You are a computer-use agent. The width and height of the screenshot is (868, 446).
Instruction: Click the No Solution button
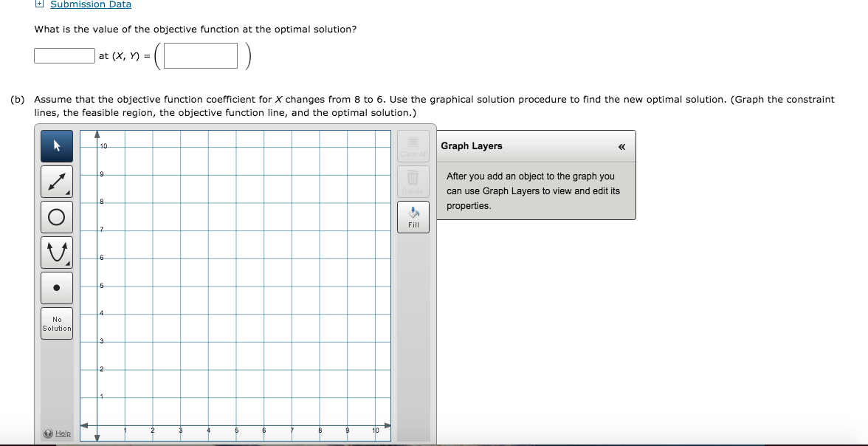[56, 323]
